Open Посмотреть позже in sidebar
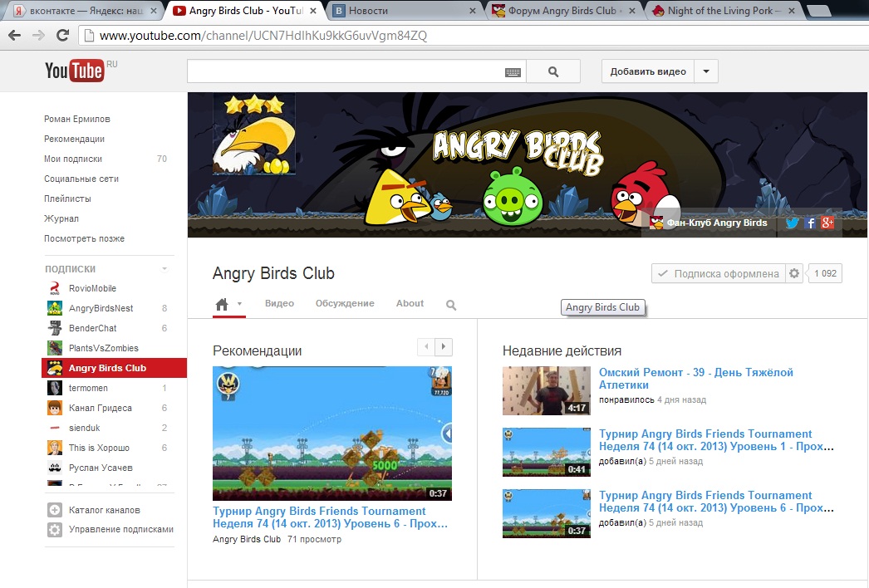 [84, 239]
